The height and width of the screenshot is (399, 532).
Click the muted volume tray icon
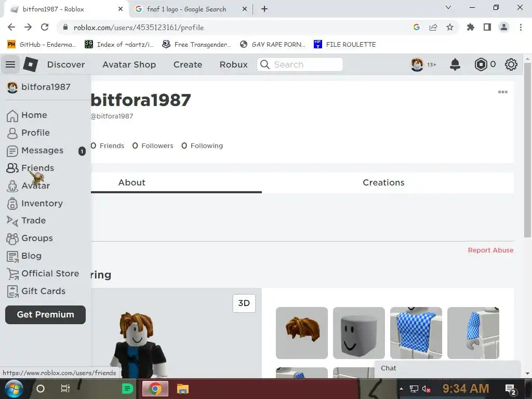(427, 389)
